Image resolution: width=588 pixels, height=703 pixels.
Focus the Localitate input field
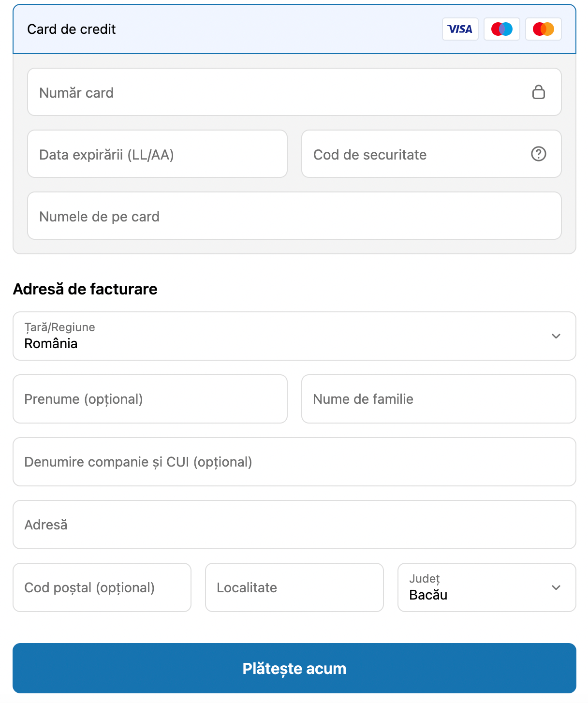(294, 587)
